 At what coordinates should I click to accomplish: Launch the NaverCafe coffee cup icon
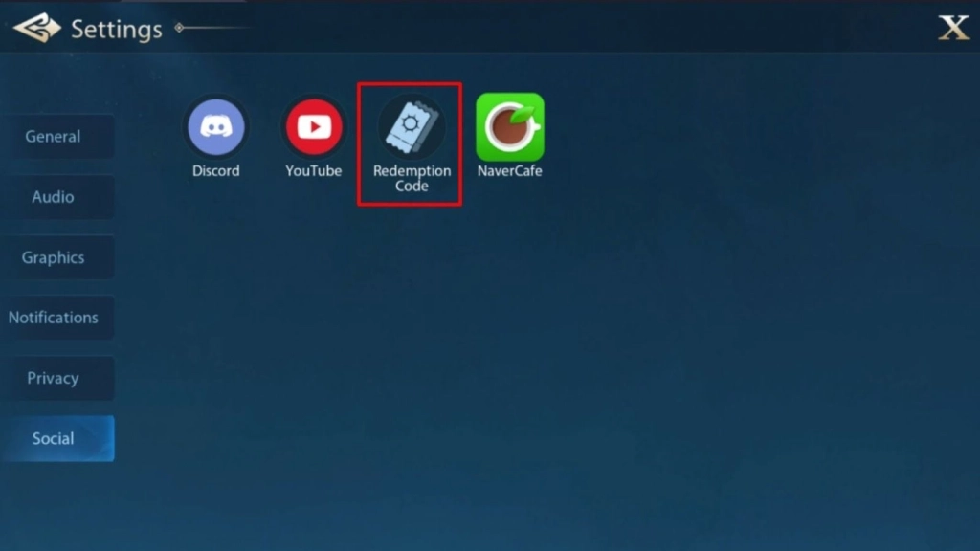pyautogui.click(x=509, y=127)
